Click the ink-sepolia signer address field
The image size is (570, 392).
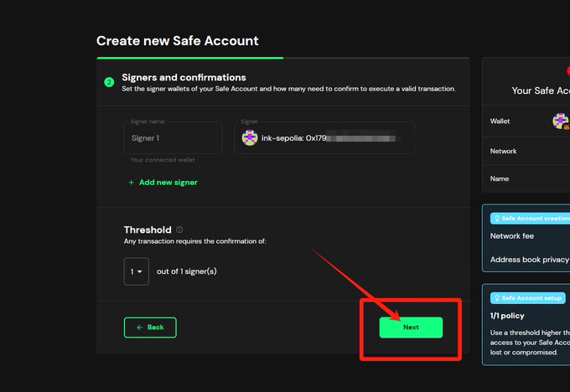click(x=327, y=138)
